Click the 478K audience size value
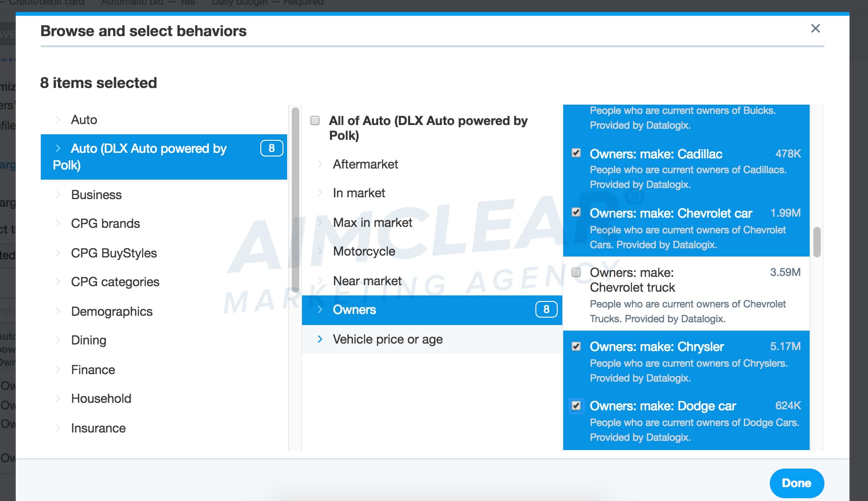 (788, 154)
